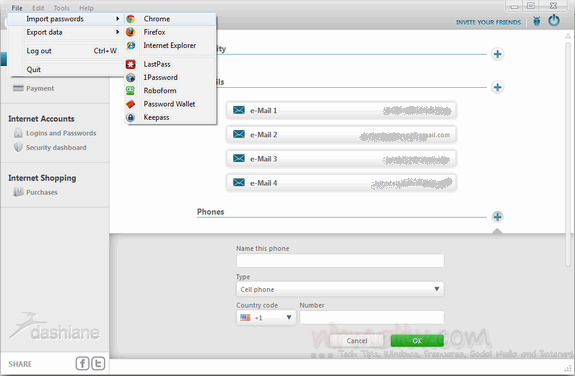Open Security dashboard section
This screenshot has height=376, width=575.
pyautogui.click(x=56, y=147)
